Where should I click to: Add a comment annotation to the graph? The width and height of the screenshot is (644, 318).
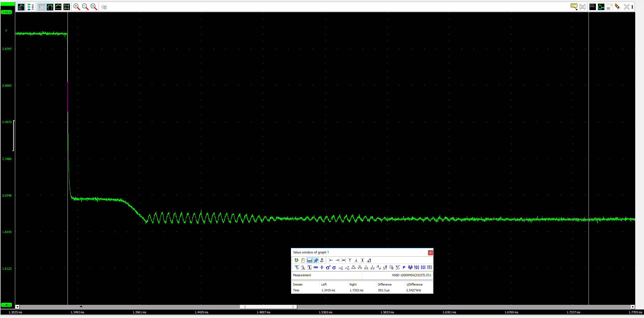click(x=574, y=7)
